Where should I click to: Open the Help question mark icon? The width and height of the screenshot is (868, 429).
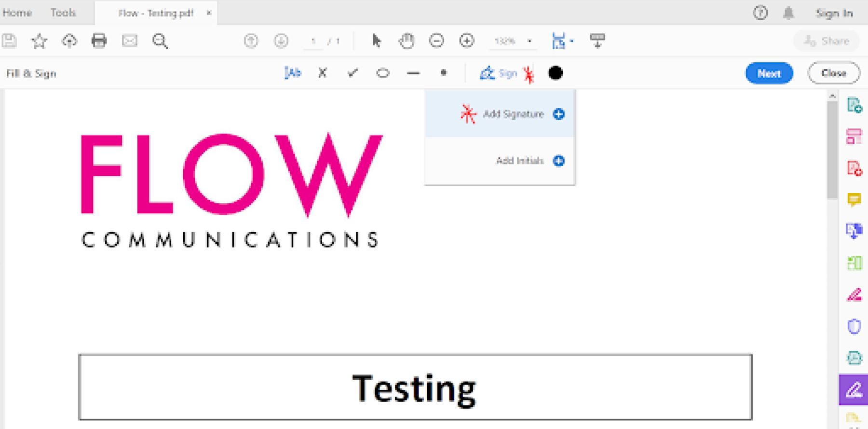click(x=760, y=13)
